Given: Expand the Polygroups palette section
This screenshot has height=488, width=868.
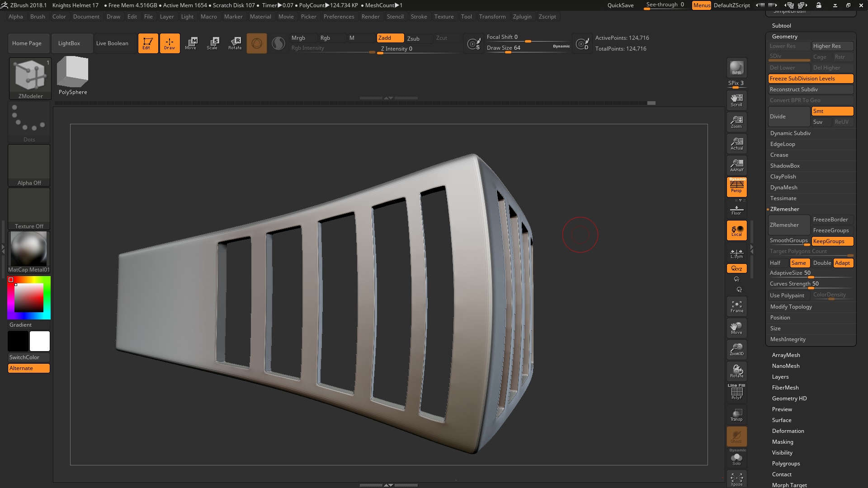Looking at the screenshot, I should pyautogui.click(x=786, y=464).
